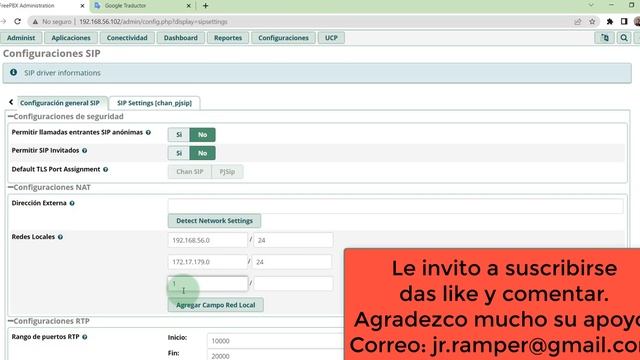Viewport: 640px width, 360px height.
Task: Set anonymous inbound SIP calls to Si
Action: (x=179, y=135)
